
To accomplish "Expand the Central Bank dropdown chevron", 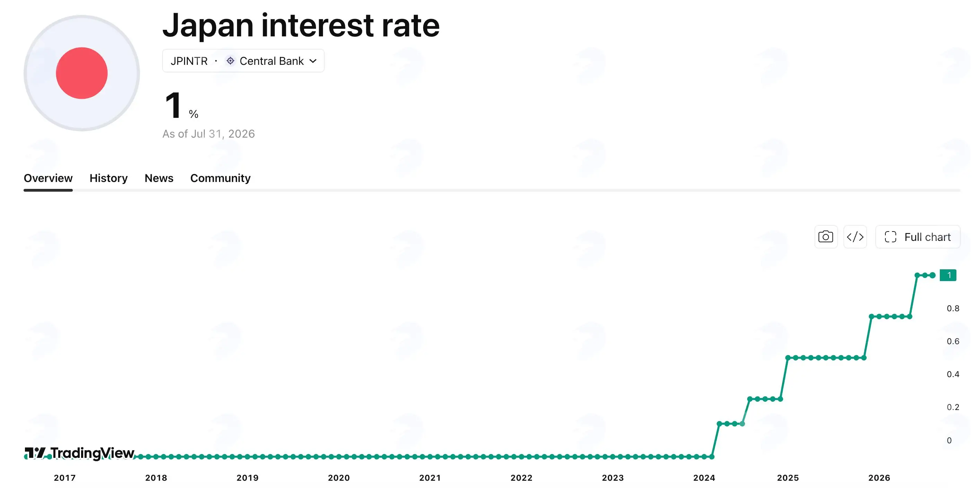I will [x=313, y=61].
